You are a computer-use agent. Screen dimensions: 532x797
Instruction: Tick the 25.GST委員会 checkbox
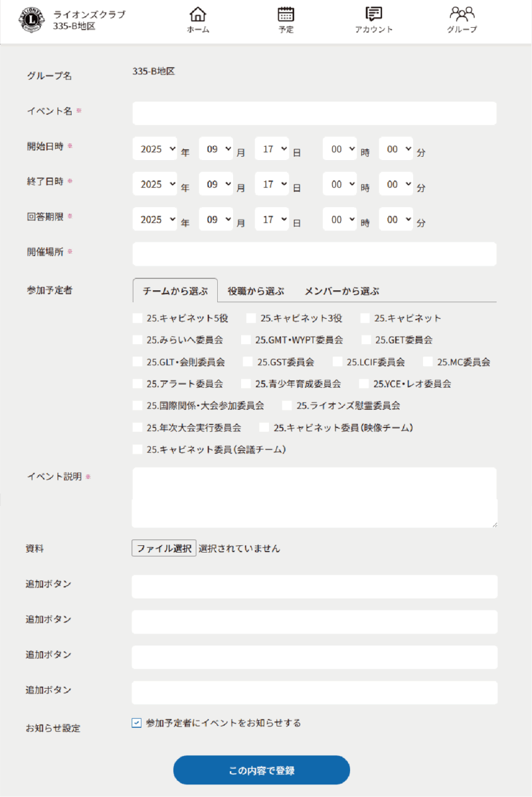coord(248,362)
